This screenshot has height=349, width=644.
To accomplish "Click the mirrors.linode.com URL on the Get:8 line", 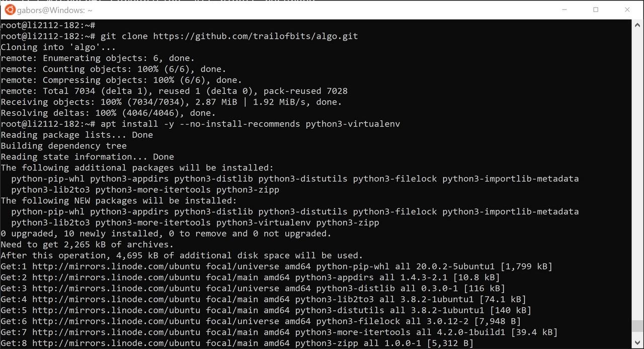I will [116, 343].
